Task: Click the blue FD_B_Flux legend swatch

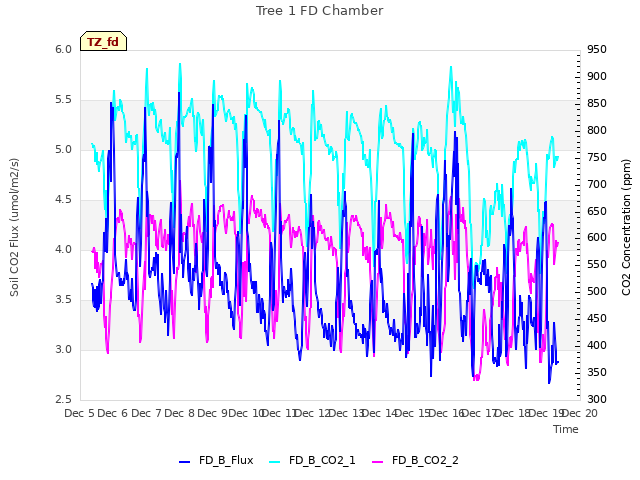Action: tap(184, 462)
